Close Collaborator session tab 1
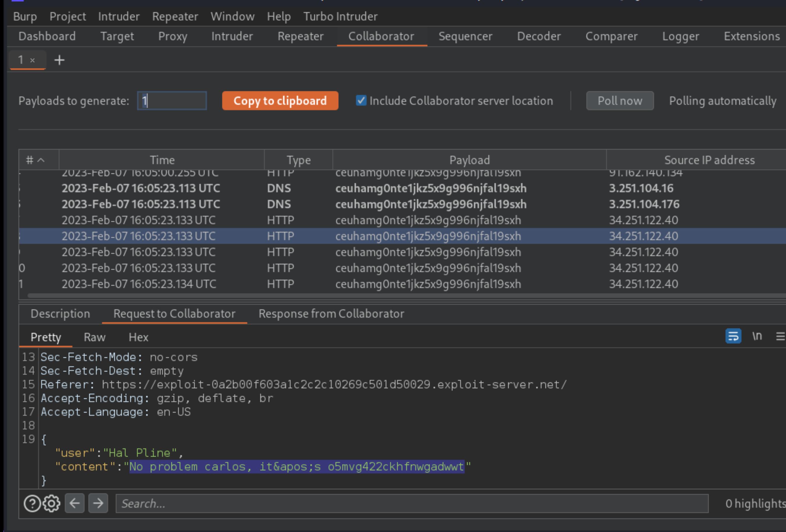Viewport: 786px width, 532px height. click(33, 61)
